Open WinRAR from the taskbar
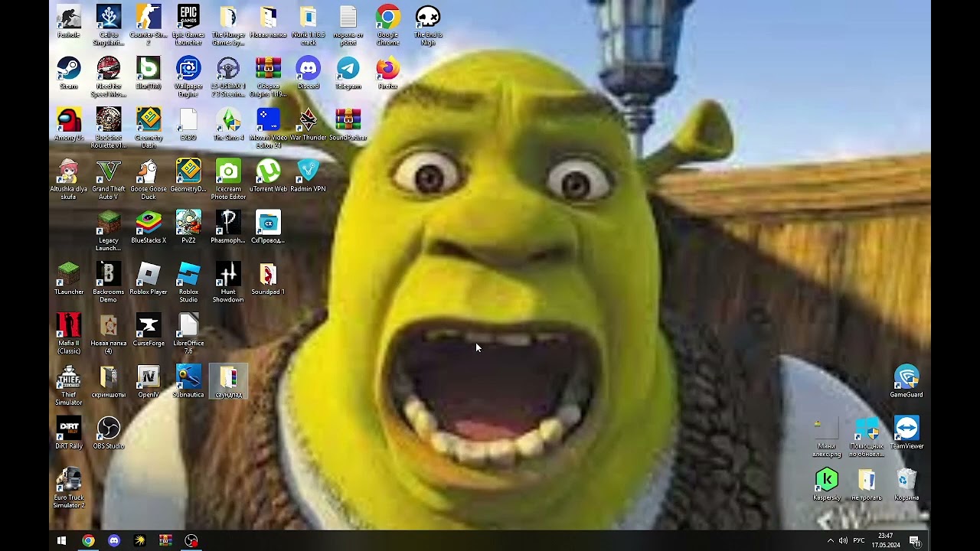980x551 pixels. (x=165, y=540)
